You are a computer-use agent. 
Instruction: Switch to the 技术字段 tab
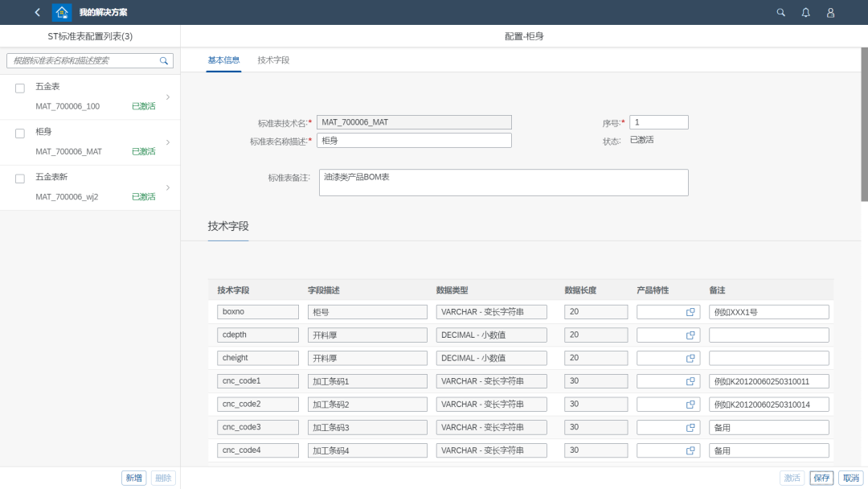coord(273,60)
